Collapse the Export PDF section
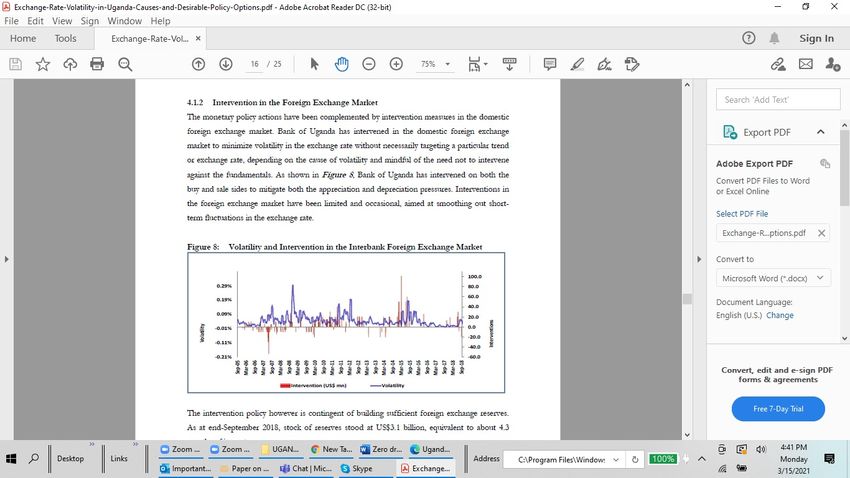850x478 pixels. point(821,132)
